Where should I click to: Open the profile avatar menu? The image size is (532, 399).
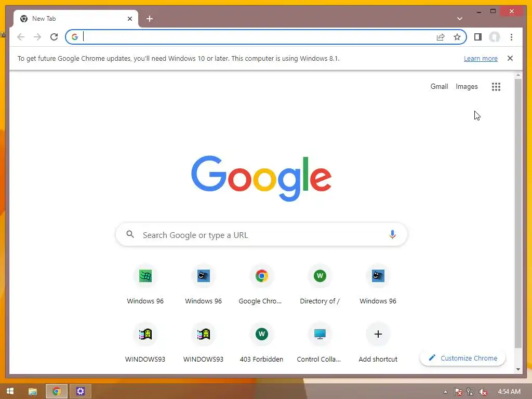point(495,37)
